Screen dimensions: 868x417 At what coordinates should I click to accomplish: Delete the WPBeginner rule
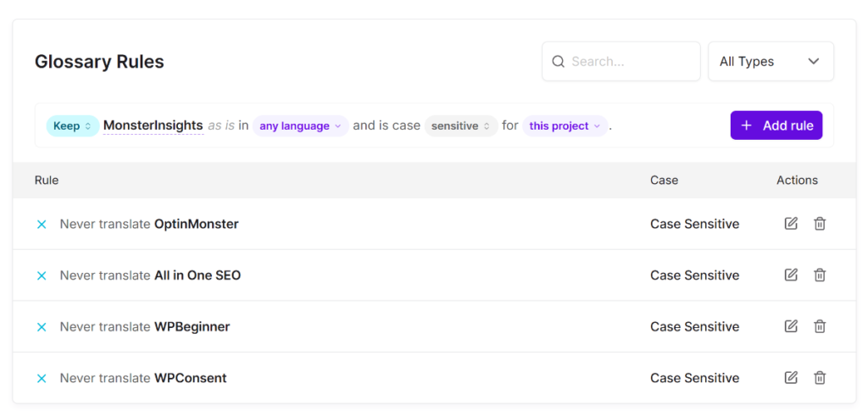[820, 326]
